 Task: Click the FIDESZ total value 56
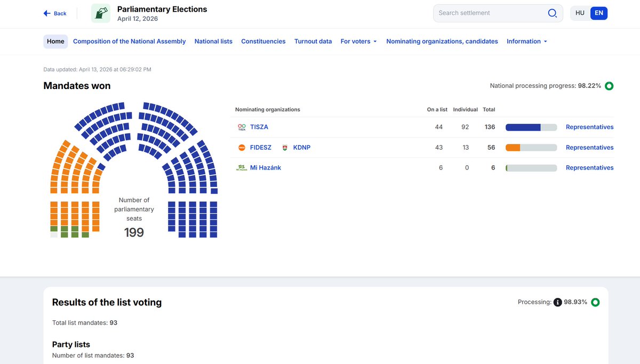[x=491, y=148]
